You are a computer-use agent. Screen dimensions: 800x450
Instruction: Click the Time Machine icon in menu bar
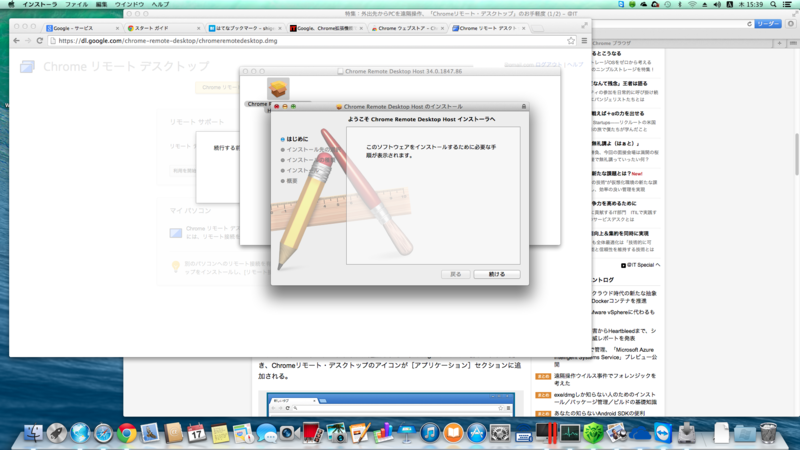click(667, 4)
